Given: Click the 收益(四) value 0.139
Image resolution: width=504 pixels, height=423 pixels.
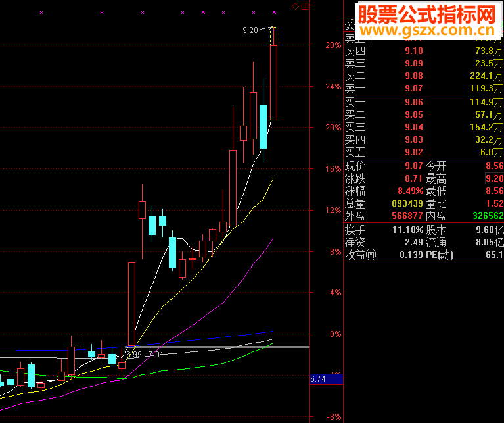Looking at the screenshot, I should [x=411, y=255].
